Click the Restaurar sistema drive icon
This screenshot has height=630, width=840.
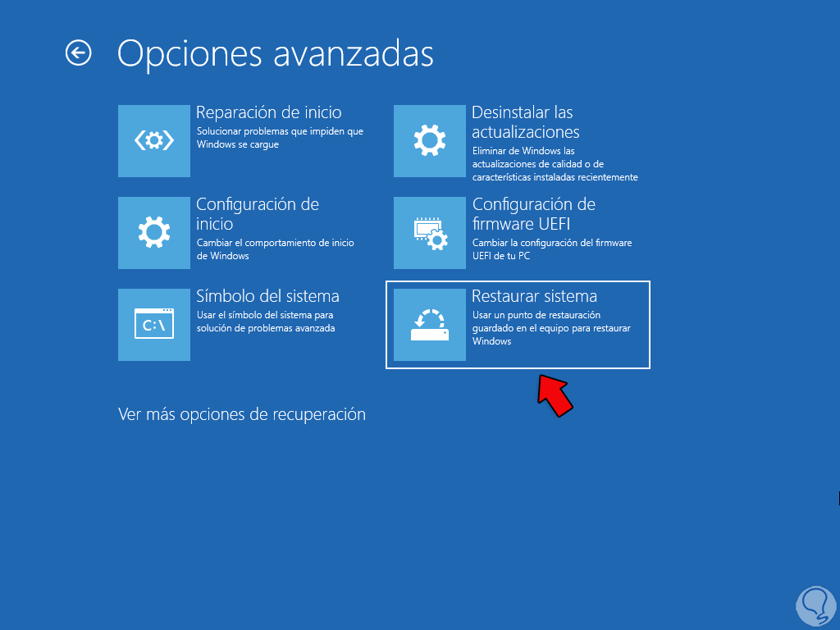pyautogui.click(x=430, y=325)
